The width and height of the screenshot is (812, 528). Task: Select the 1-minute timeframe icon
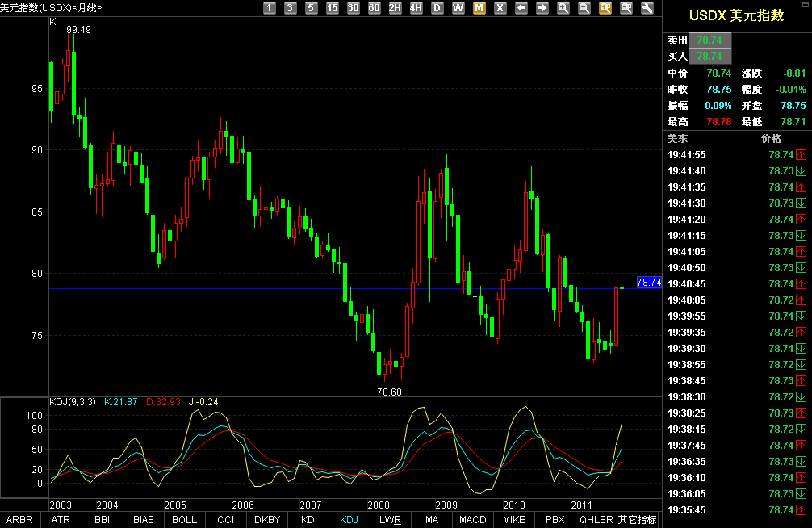(x=268, y=7)
